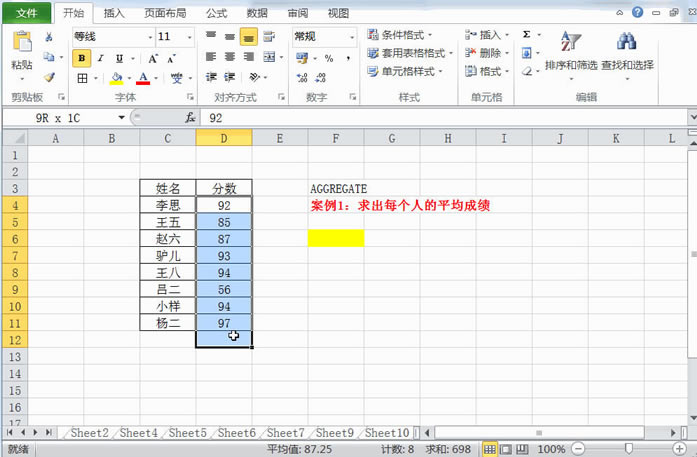The height and width of the screenshot is (457, 697).
Task: Increase decimal places
Action: 302,78
